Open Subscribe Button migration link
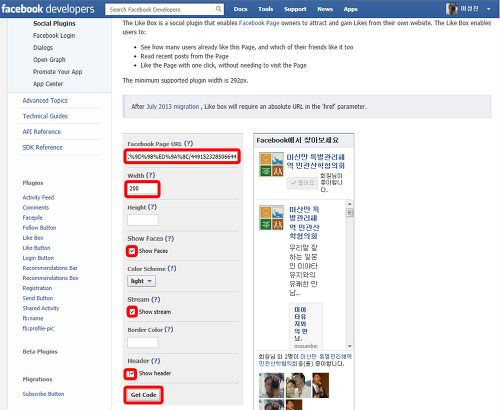 click(43, 394)
